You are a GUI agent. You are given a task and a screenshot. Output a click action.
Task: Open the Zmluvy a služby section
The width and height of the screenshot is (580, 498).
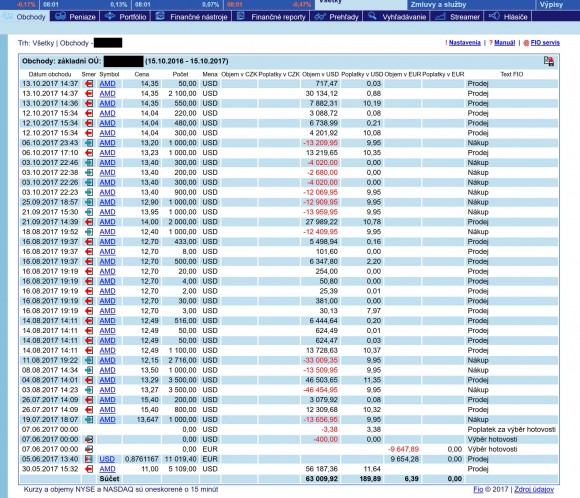tap(438, 5)
